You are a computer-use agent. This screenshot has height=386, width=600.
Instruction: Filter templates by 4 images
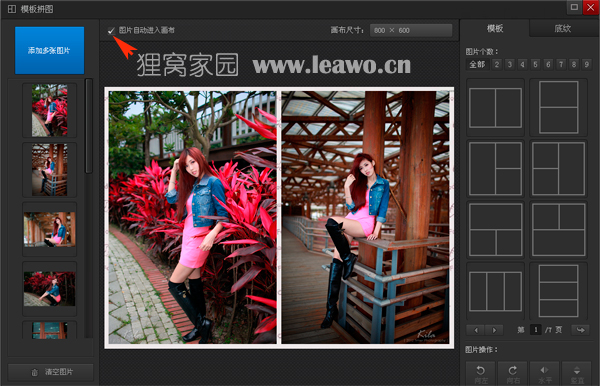click(522, 64)
